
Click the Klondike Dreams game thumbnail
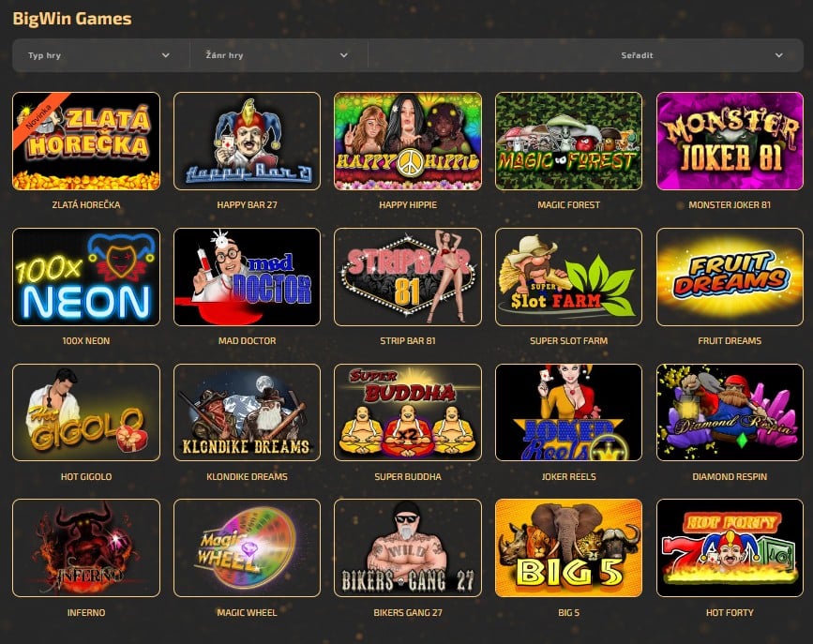[247, 412]
